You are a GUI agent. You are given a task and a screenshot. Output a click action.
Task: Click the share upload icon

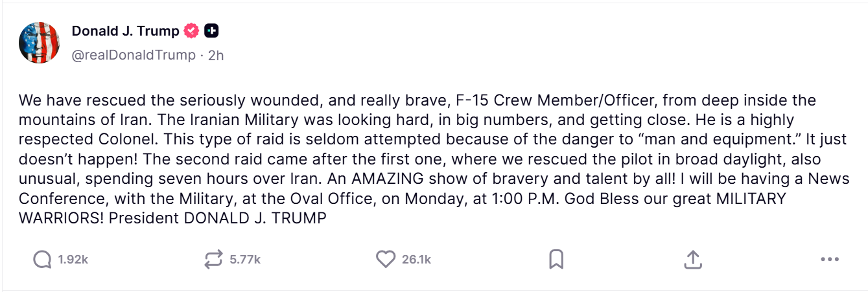point(693,260)
